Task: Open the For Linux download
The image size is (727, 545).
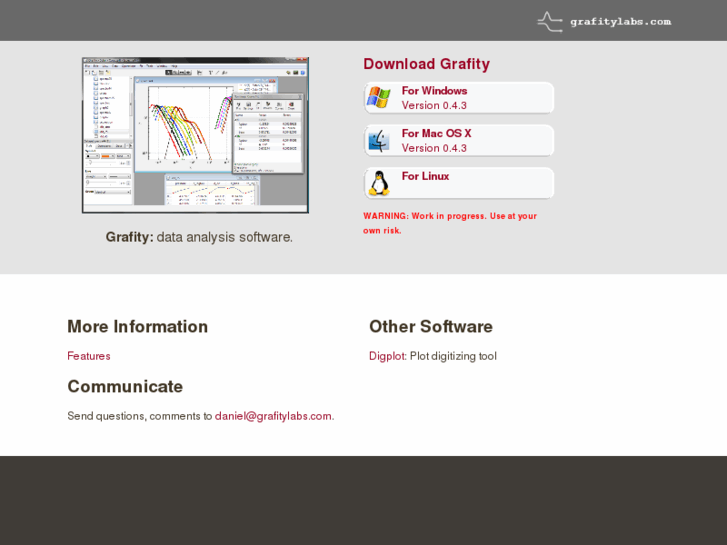Action: click(x=459, y=183)
